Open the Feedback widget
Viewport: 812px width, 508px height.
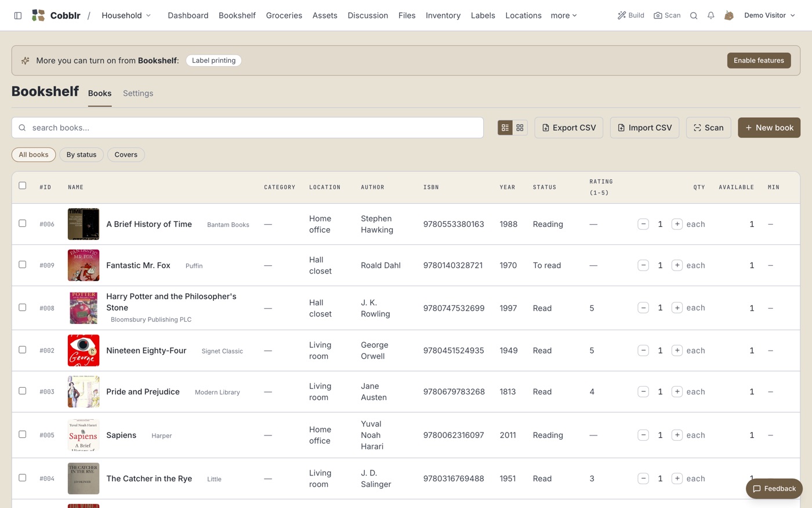coord(774,489)
